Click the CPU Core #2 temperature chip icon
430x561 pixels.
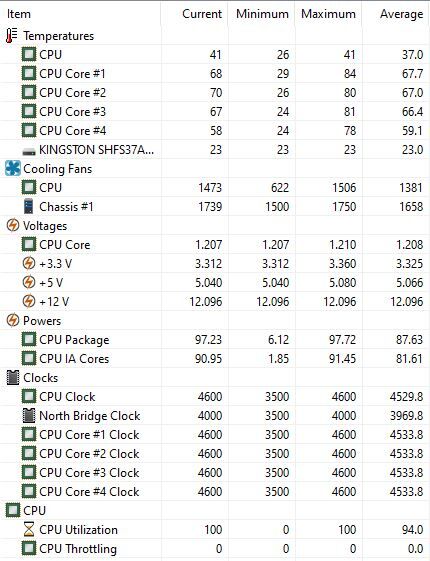(29, 92)
